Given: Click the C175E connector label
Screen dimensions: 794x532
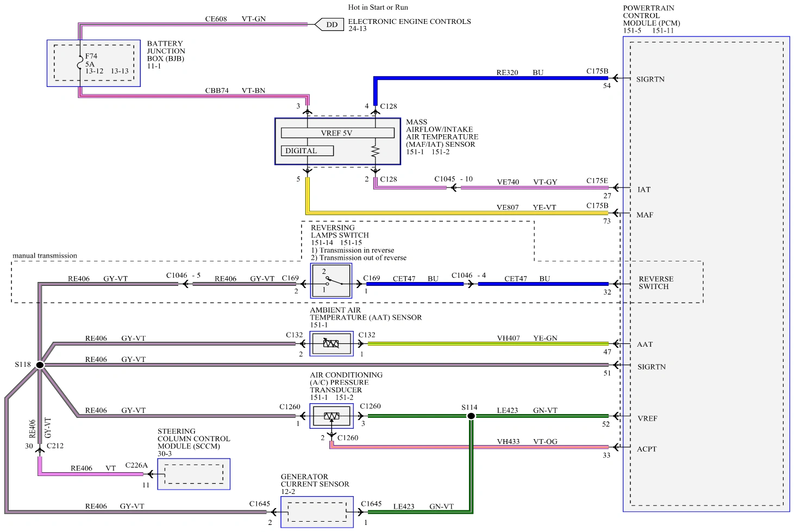Looking at the screenshot, I should click(597, 181).
